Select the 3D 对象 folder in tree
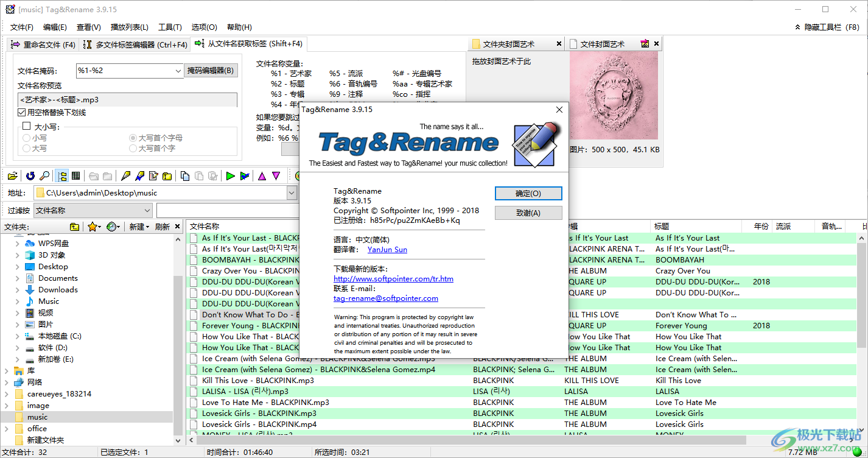 pos(52,255)
